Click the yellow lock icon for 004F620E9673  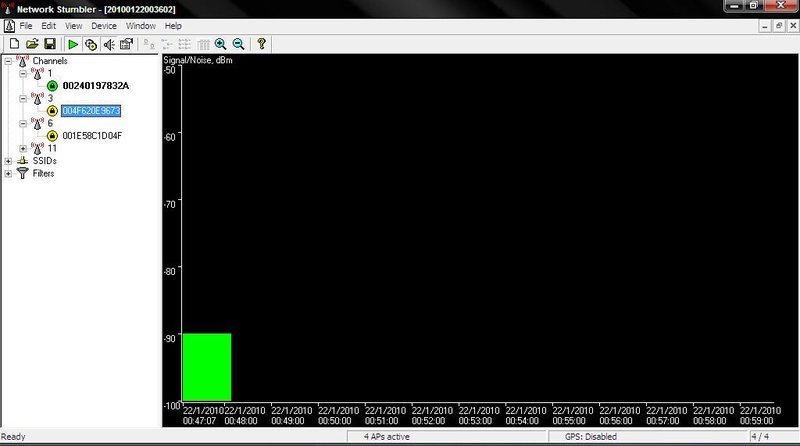point(52,111)
